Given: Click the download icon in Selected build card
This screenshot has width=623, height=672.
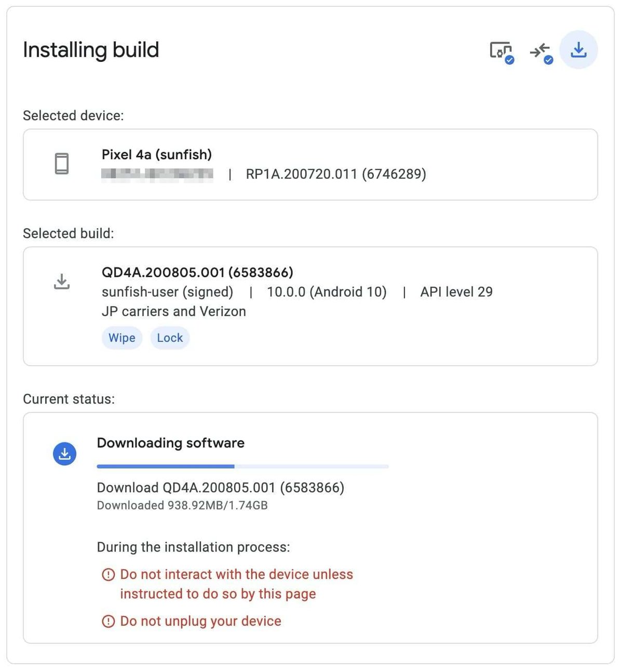Looking at the screenshot, I should 62,281.
